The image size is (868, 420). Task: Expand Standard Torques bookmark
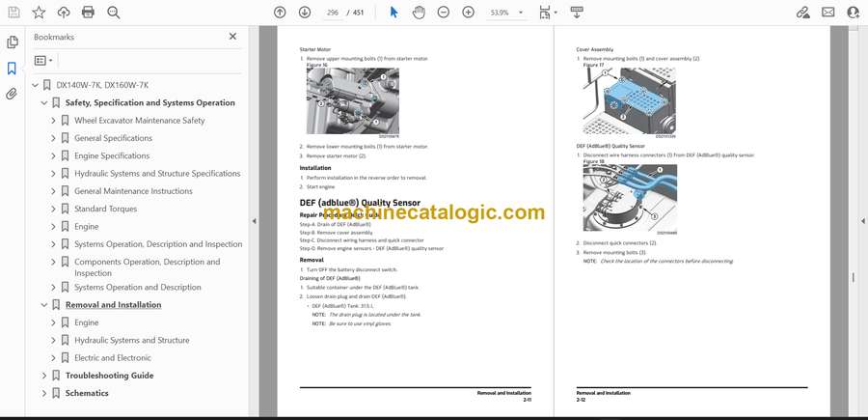pos(53,209)
